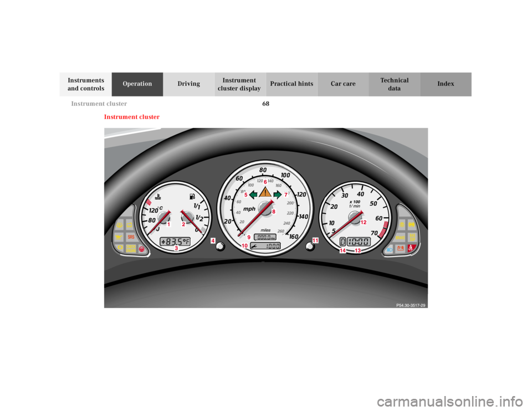Screen dimensions: 532x411
Task: Click the 160 mark on speedometer
Action: (294, 237)
